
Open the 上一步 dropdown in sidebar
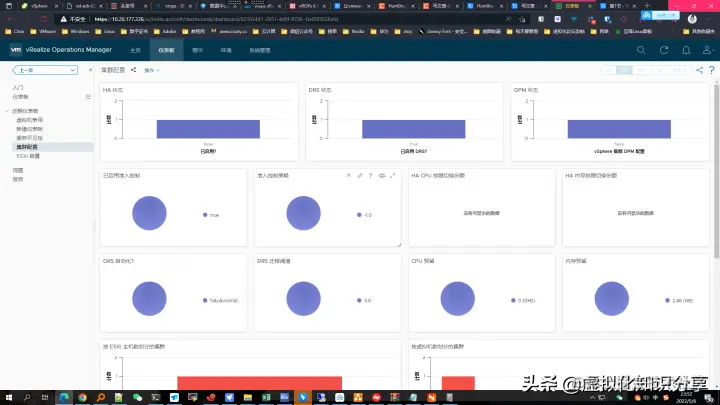[x=45, y=70]
